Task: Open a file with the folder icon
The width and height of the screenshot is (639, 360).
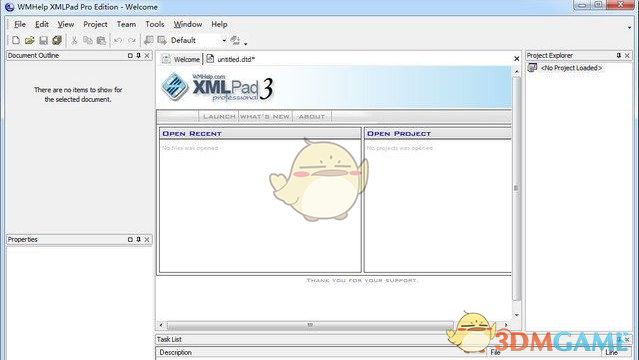Action: coord(29,40)
